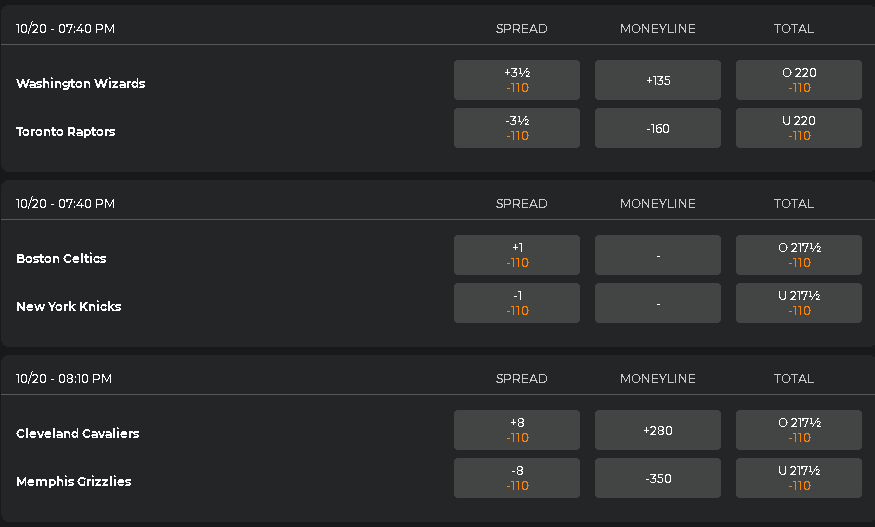Choose Over 217½ in Celtics-Knicks game

click(799, 255)
